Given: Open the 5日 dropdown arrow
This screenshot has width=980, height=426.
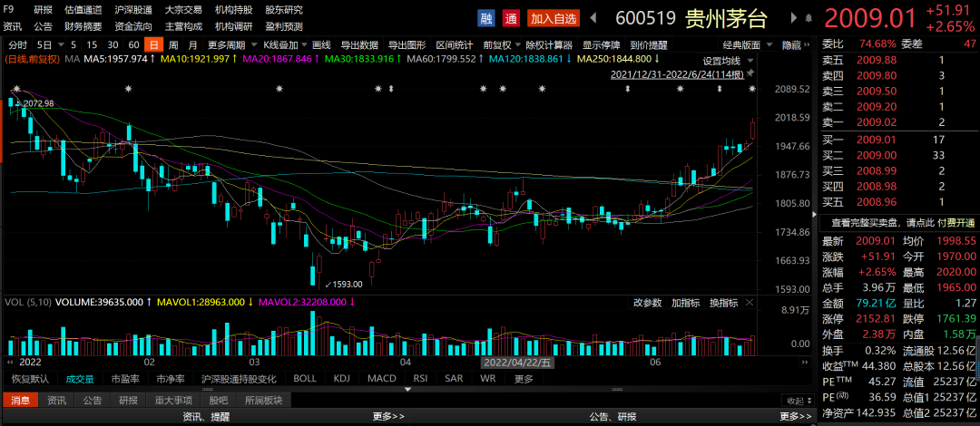Looking at the screenshot, I should tap(61, 45).
